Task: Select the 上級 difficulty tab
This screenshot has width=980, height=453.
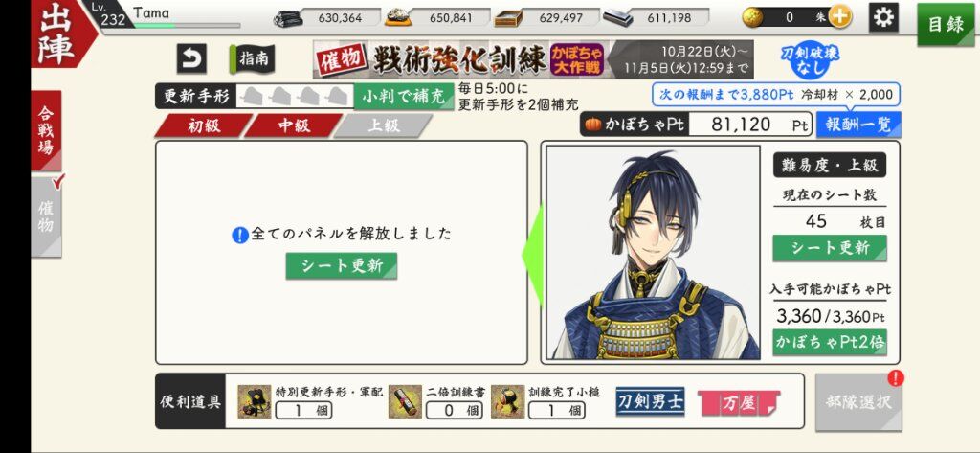Action: tap(383, 125)
